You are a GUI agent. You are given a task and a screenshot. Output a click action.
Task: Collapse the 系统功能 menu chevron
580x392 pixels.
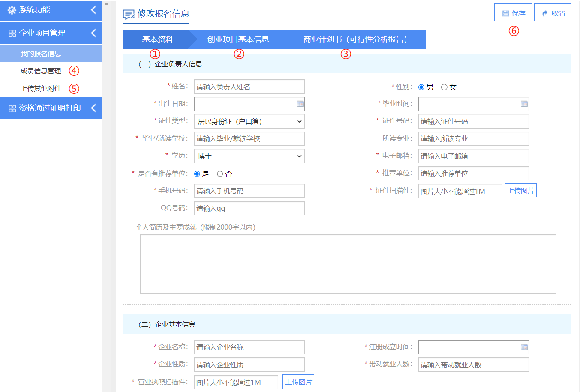93,10
